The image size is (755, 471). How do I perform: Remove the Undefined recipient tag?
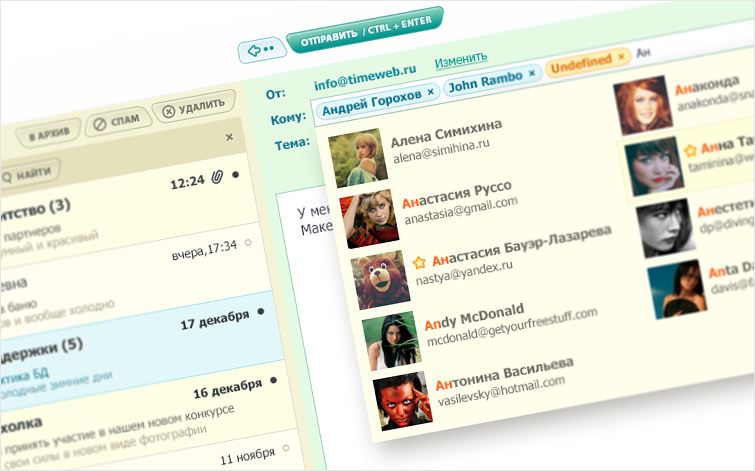(x=621, y=56)
